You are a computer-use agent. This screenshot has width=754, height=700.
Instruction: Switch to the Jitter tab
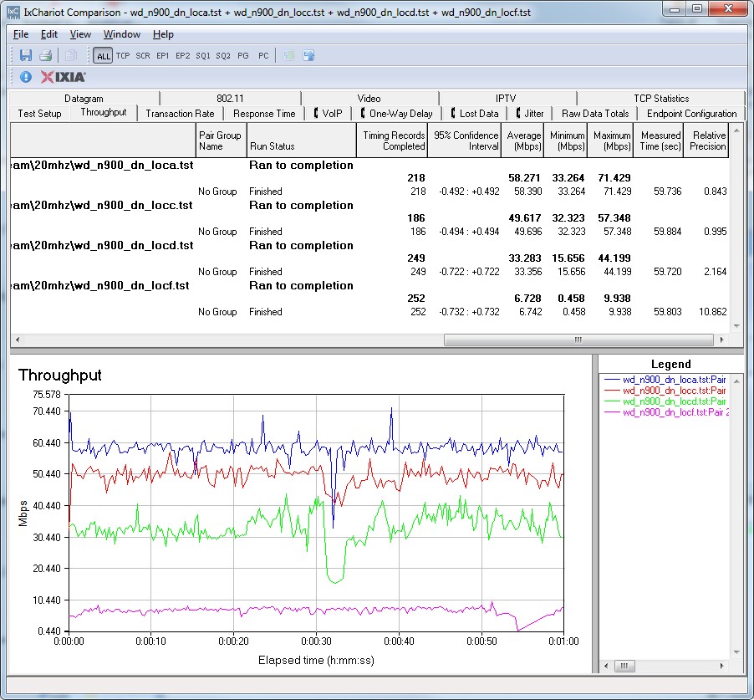pyautogui.click(x=530, y=114)
